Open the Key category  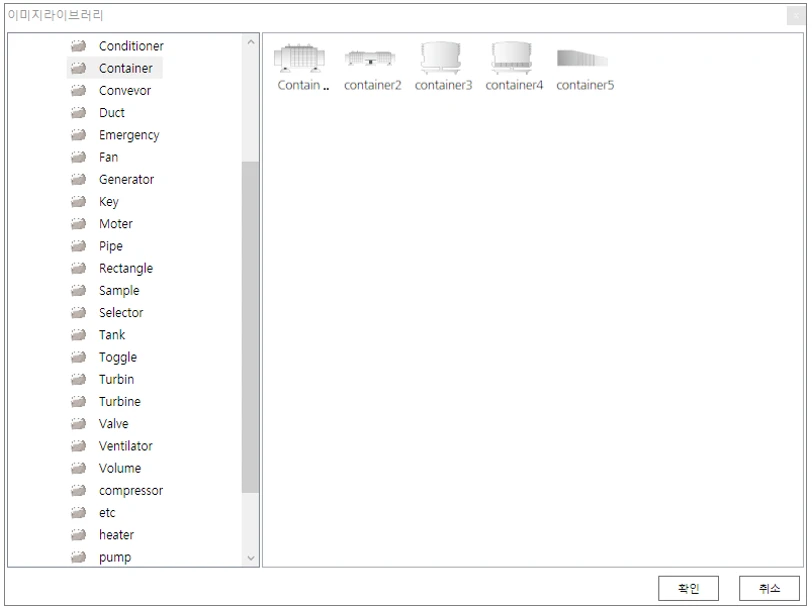pyautogui.click(x=109, y=201)
